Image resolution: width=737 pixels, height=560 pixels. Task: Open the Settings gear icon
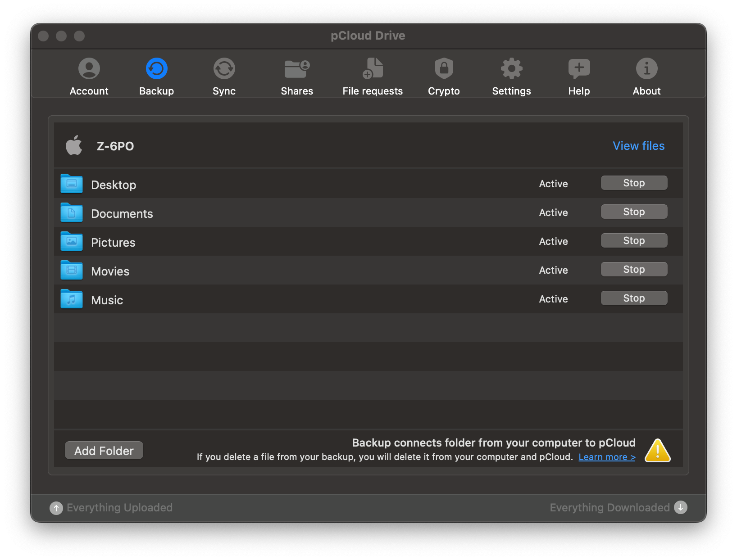pyautogui.click(x=511, y=69)
